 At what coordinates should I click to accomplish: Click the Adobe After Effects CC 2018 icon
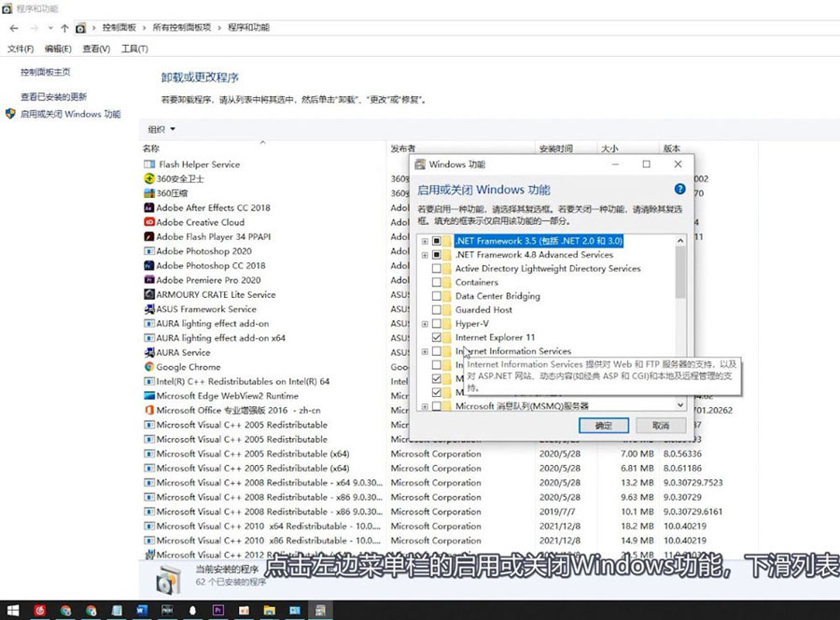[149, 207]
